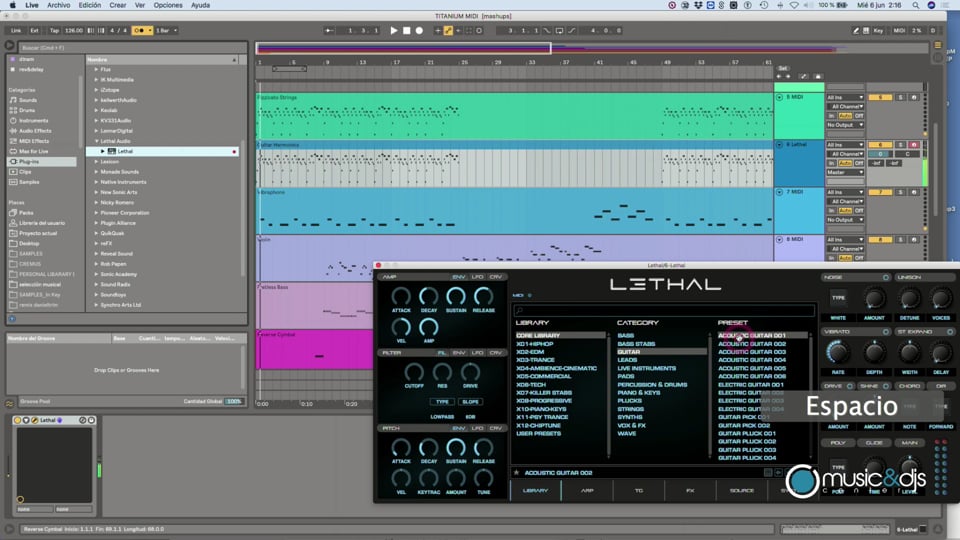Switch to the SOURCE tab in Lethal
The image size is (960, 540).
(x=742, y=490)
